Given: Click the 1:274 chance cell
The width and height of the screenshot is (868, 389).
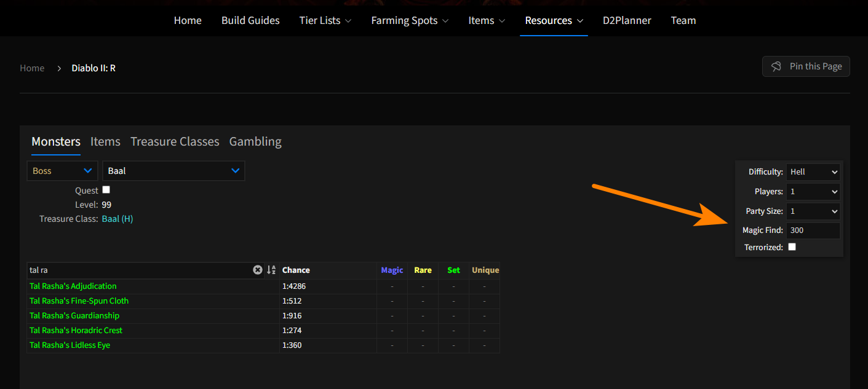Looking at the screenshot, I should tap(328, 330).
